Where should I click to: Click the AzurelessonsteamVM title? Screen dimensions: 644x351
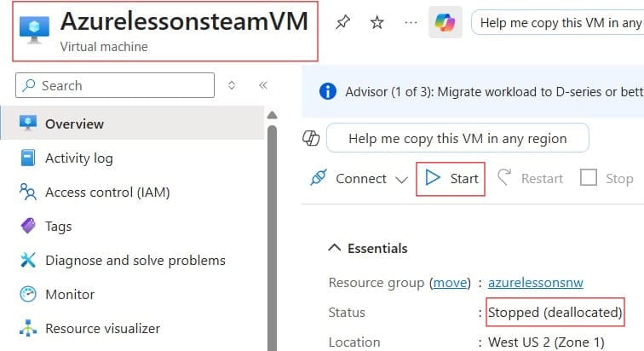tap(184, 21)
